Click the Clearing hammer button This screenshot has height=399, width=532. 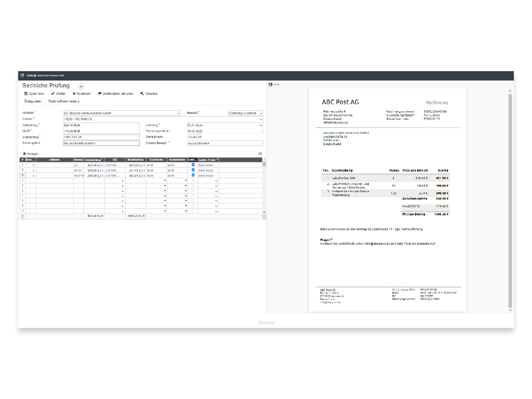[149, 94]
